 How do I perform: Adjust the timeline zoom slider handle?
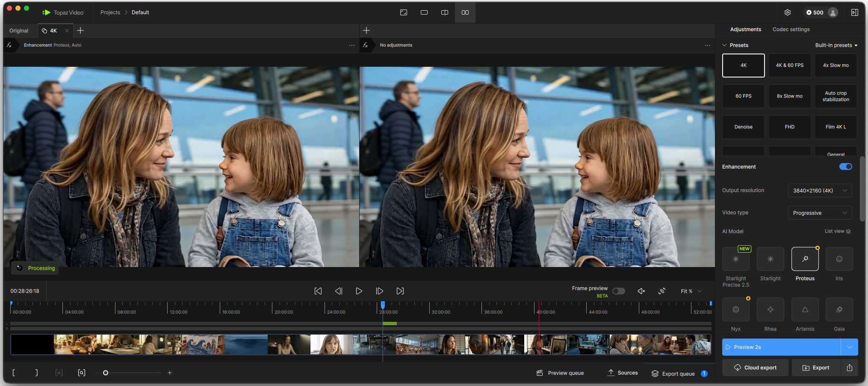tap(106, 373)
